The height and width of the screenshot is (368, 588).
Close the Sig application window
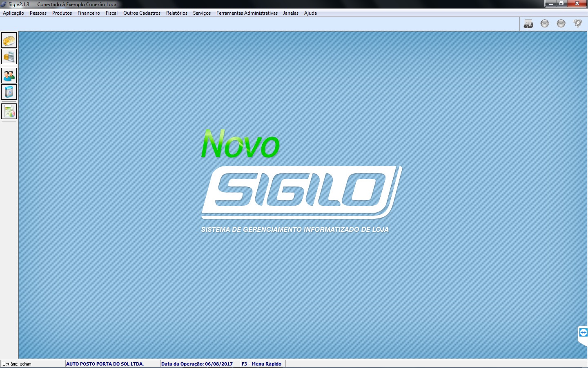[577, 4]
